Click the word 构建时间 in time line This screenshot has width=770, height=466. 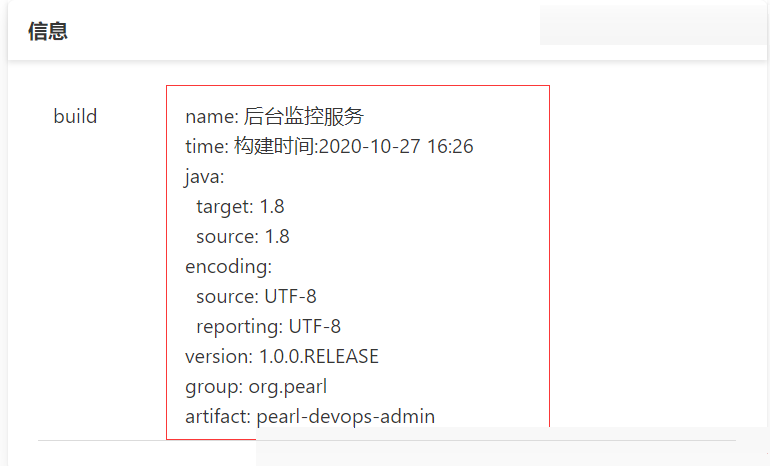pyautogui.click(x=274, y=146)
